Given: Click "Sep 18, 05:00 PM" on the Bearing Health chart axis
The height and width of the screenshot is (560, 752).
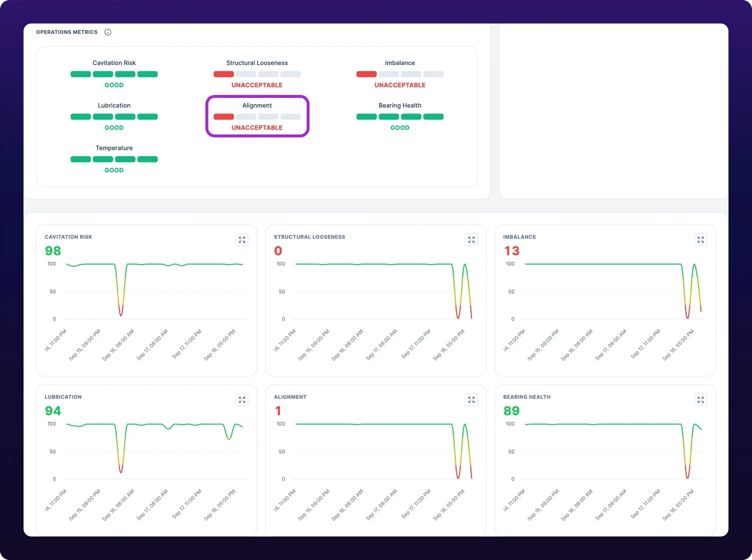Looking at the screenshot, I should pyautogui.click(x=679, y=505).
